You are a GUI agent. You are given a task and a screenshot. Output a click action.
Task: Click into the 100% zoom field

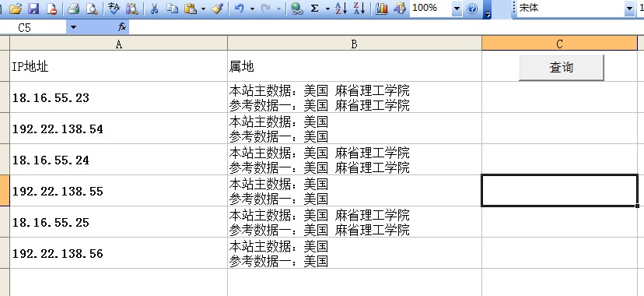point(430,9)
